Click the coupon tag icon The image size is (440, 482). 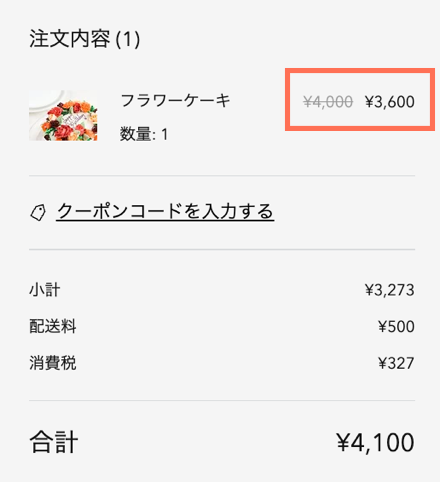pyautogui.click(x=38, y=212)
